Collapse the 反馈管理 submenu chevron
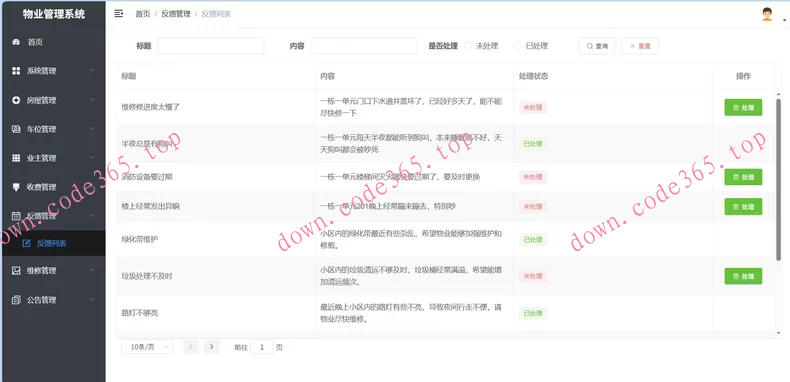Viewport: 790px width, 382px height. tap(92, 215)
